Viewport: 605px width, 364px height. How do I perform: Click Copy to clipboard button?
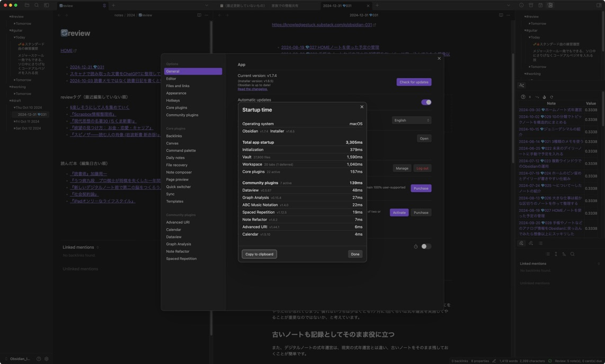[x=259, y=254]
